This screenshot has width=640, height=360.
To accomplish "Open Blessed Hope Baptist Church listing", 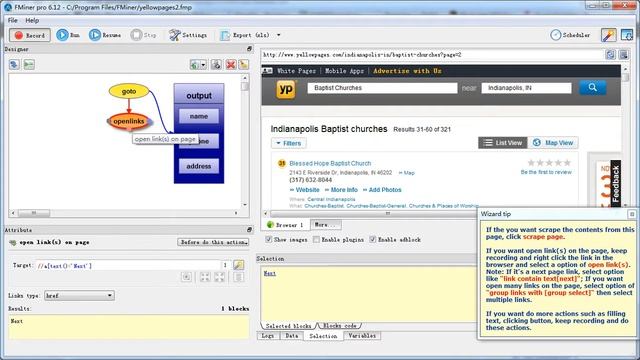I will point(330,163).
